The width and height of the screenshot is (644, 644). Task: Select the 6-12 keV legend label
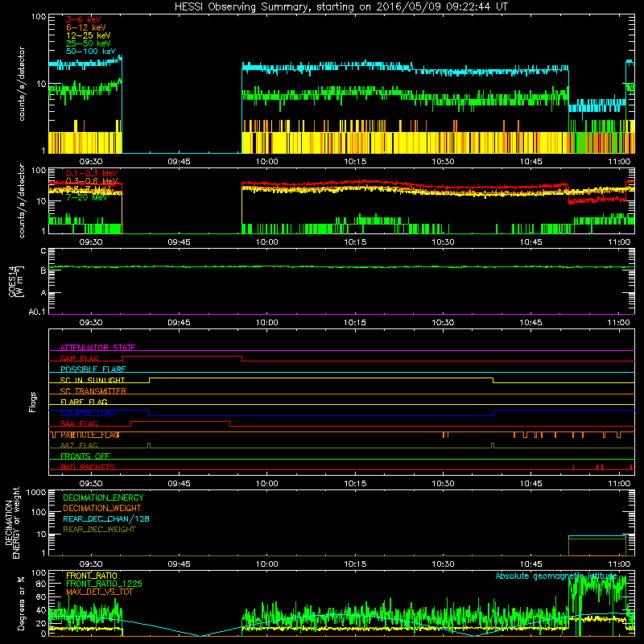point(85,27)
